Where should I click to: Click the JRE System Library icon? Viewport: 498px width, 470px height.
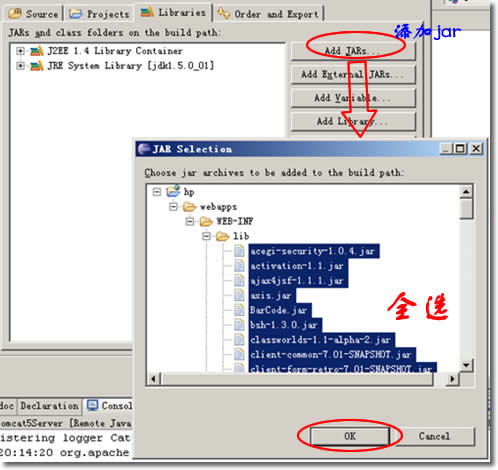[37, 66]
